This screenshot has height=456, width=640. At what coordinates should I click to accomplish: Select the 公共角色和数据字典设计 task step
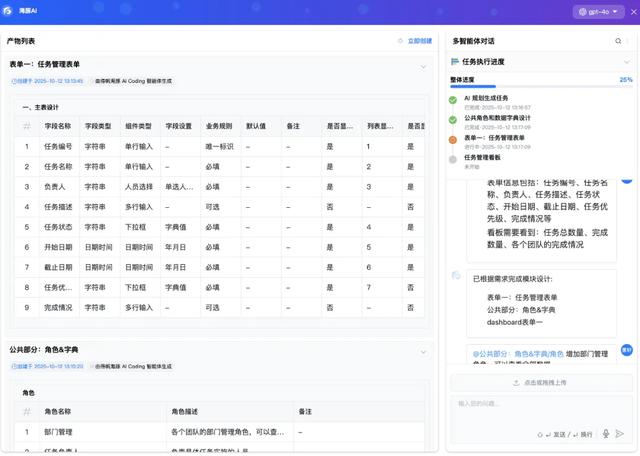pyautogui.click(x=504, y=118)
